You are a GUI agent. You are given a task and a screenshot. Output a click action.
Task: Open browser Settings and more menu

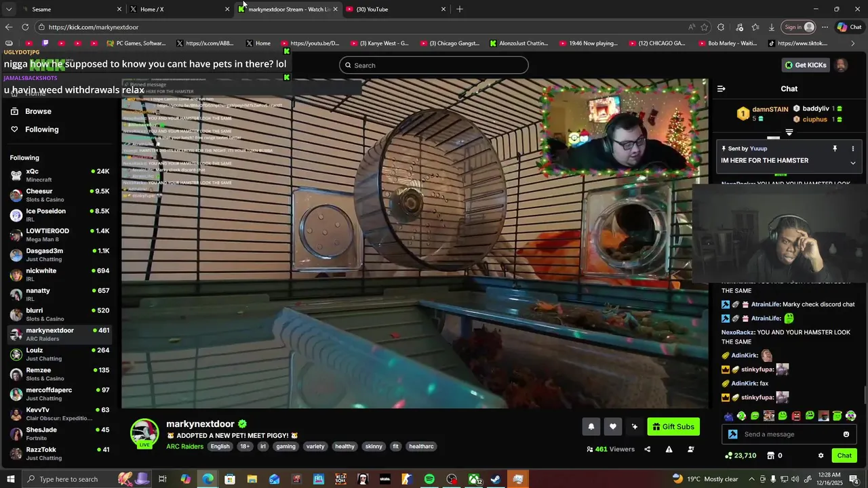(825, 27)
